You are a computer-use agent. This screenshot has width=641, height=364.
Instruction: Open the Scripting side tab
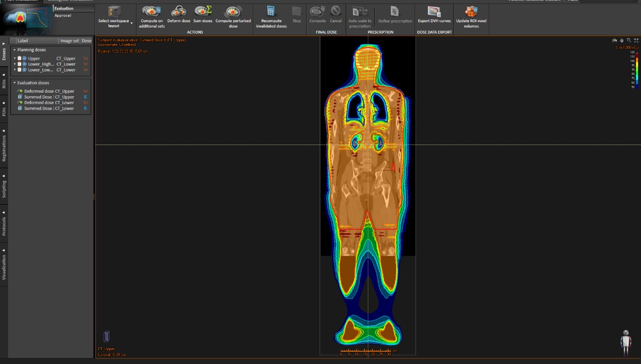[x=4, y=186]
